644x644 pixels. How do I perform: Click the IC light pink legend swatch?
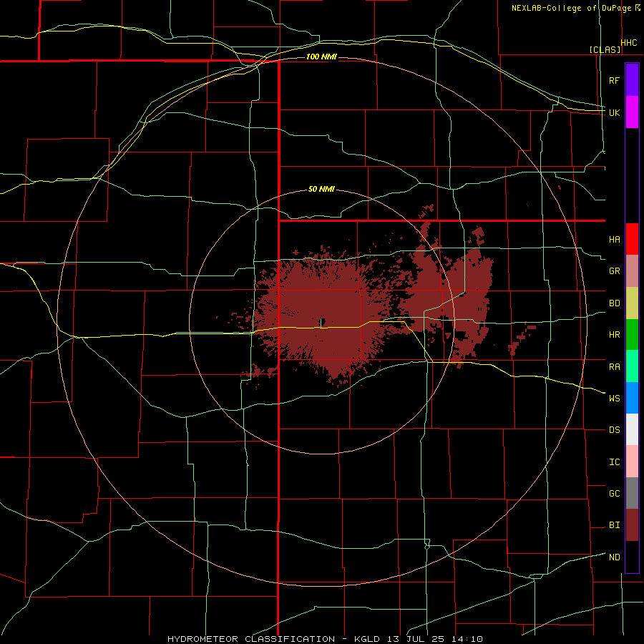(632, 462)
